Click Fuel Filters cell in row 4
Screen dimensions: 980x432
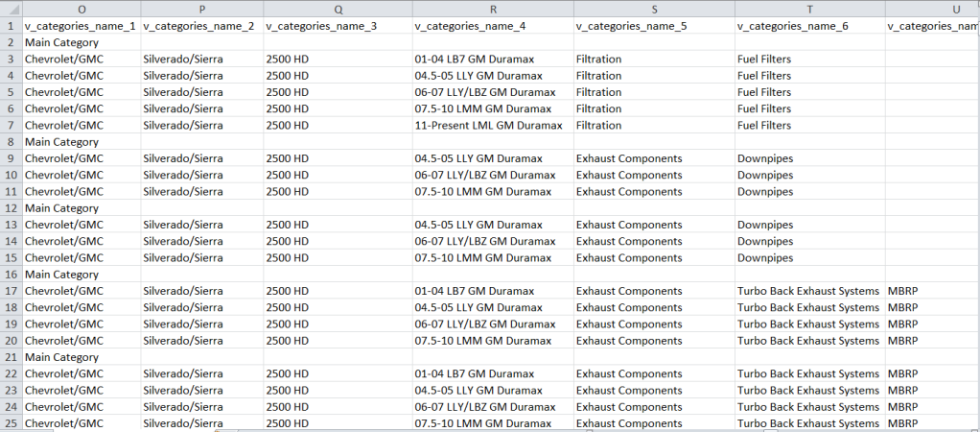pyautogui.click(x=810, y=76)
